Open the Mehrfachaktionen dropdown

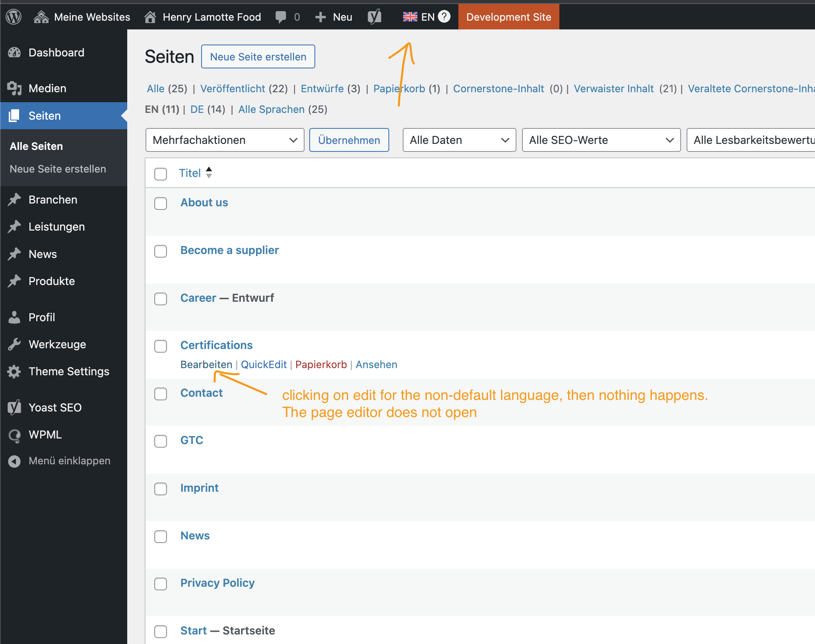click(x=225, y=140)
